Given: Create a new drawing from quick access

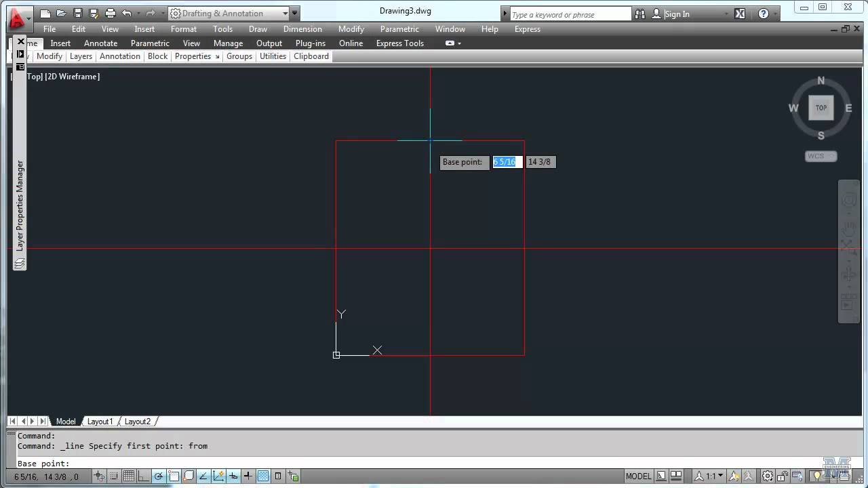Looking at the screenshot, I should (x=45, y=14).
